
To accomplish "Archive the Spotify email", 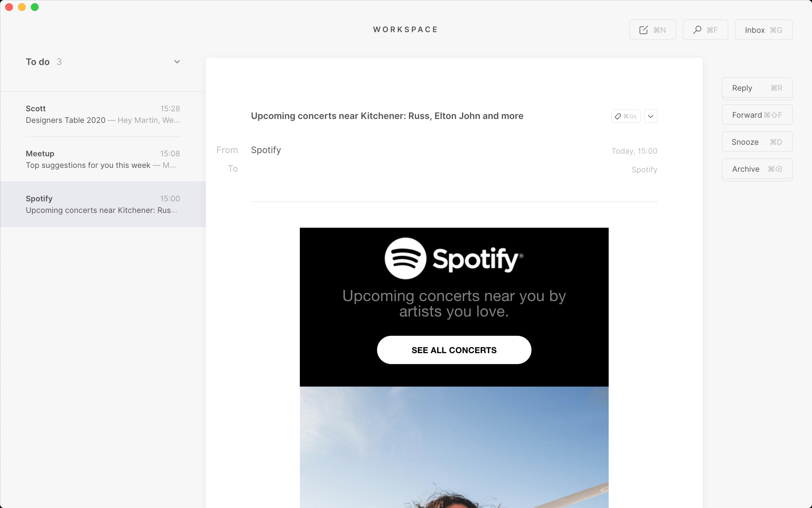I will pos(757,169).
